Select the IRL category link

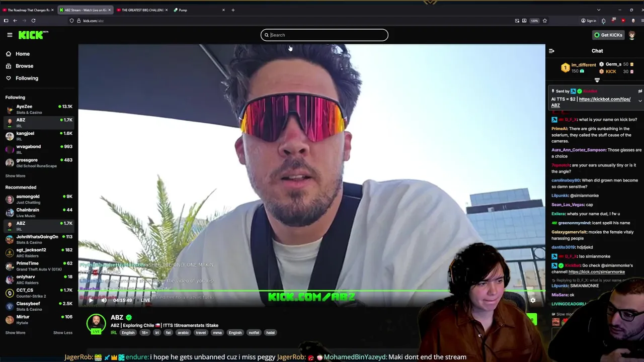pos(114,332)
